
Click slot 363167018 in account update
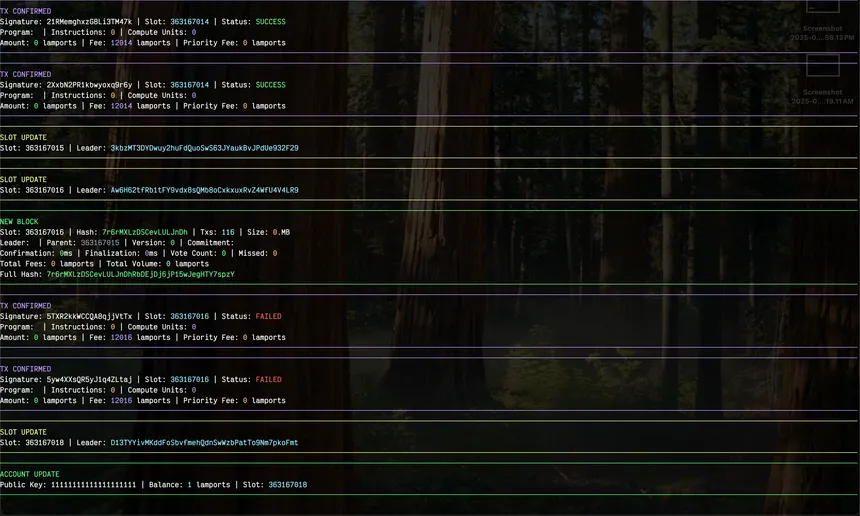pyautogui.click(x=287, y=485)
